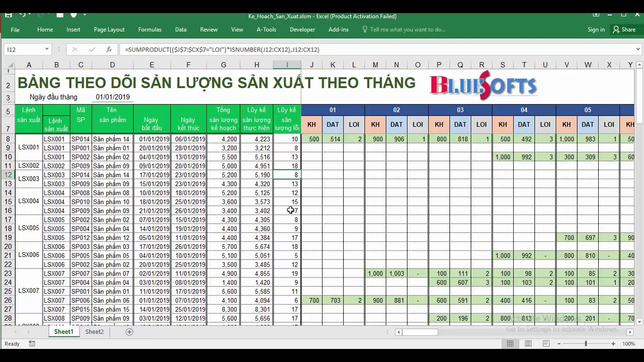Viewport: 644px width, 362px height.
Task: Open the File menu
Action: tap(15, 30)
